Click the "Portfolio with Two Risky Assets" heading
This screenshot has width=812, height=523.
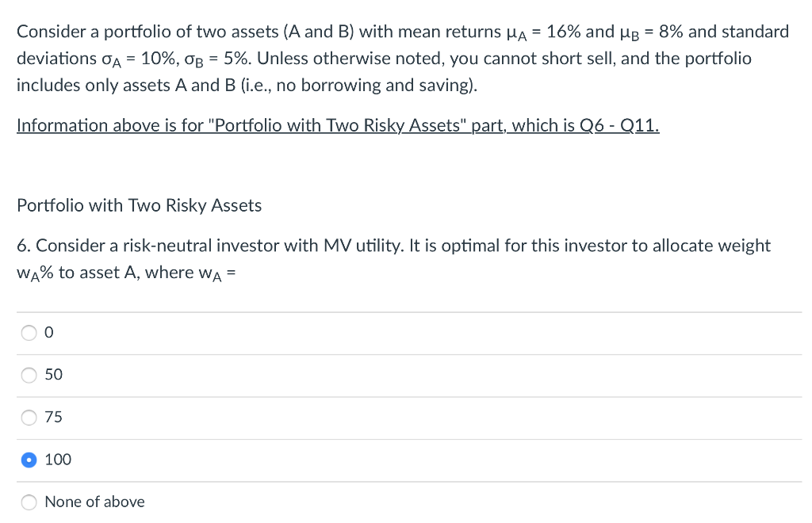[x=140, y=206]
